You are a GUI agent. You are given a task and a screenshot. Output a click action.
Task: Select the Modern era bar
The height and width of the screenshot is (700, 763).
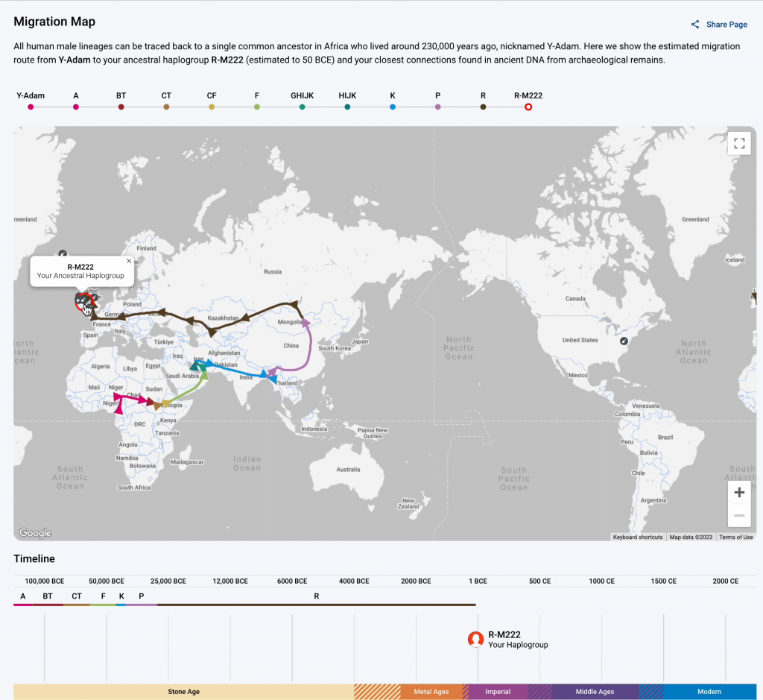point(709,692)
